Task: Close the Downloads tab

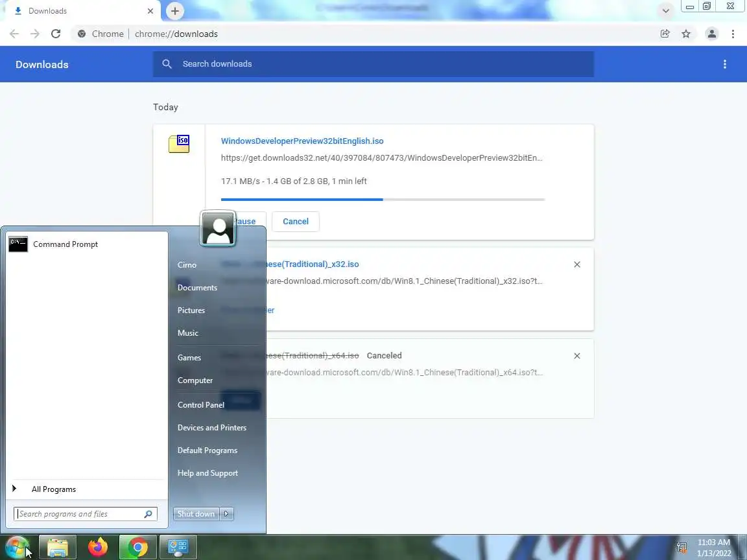Action: click(150, 11)
